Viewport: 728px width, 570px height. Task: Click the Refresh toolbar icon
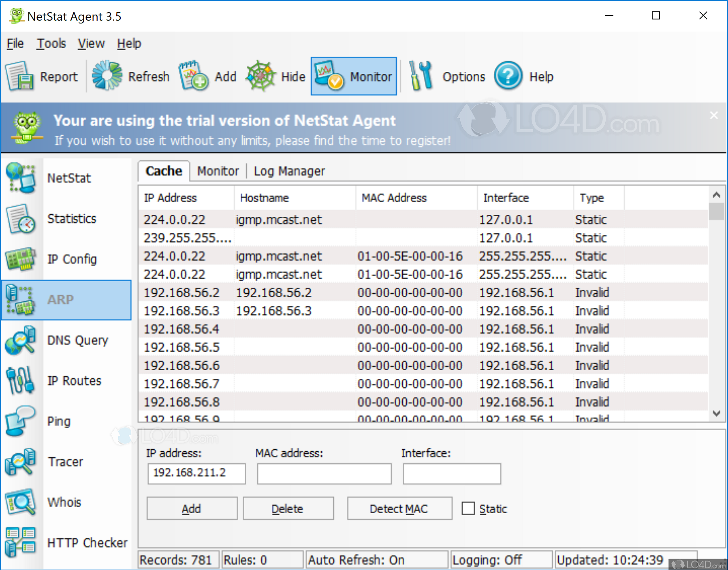coord(107,76)
